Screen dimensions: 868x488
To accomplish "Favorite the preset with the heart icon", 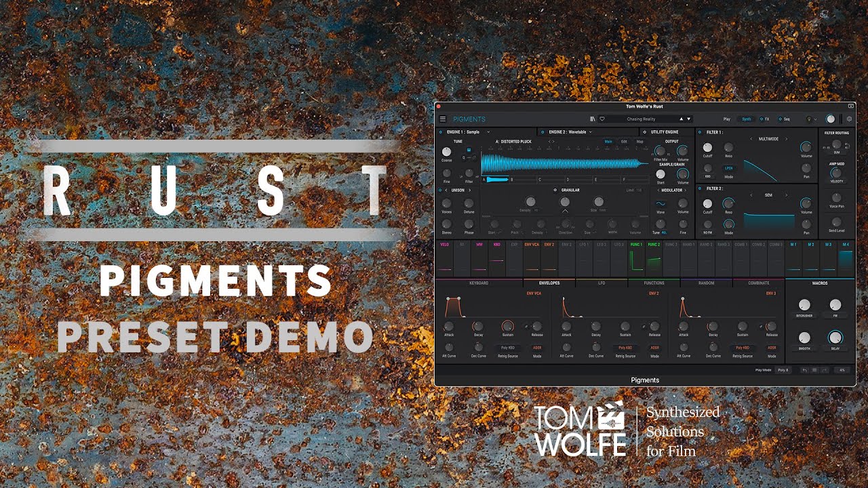I will pyautogui.click(x=602, y=119).
